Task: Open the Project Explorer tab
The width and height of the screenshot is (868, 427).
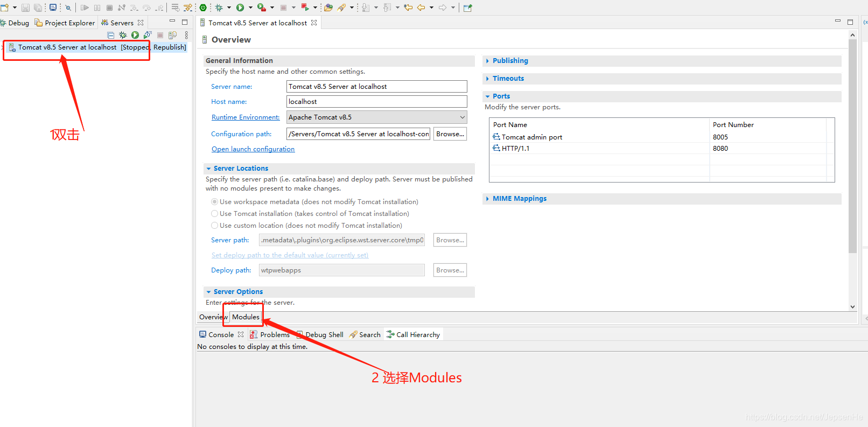Action: tap(65, 23)
